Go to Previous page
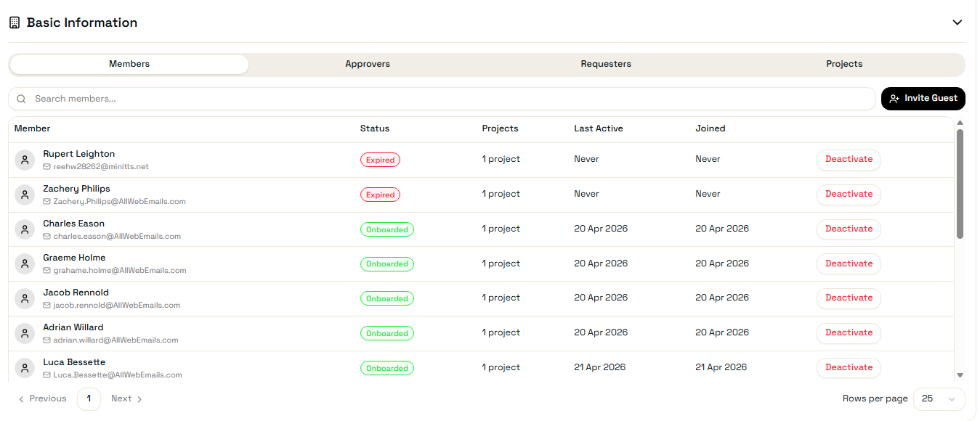The image size is (980, 421). (43, 398)
